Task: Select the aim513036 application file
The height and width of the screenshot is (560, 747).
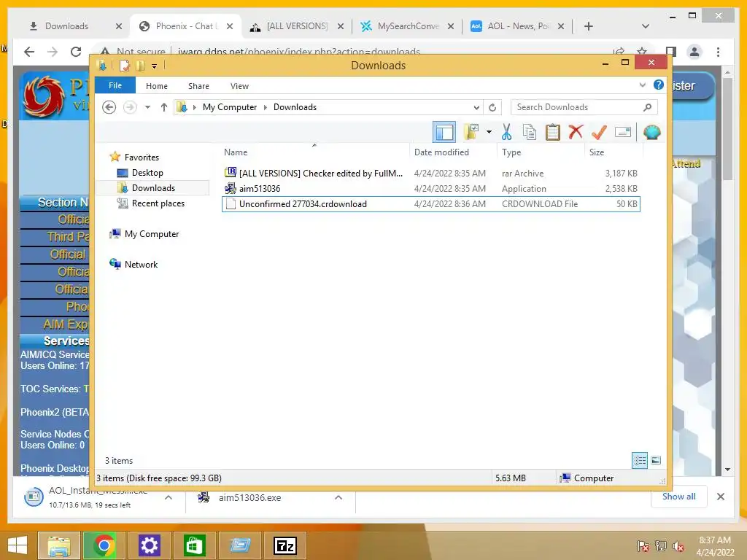Action: click(430, 189)
